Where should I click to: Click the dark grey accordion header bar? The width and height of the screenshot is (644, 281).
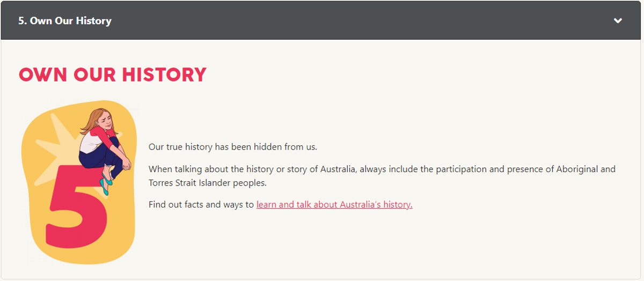[x=321, y=20]
